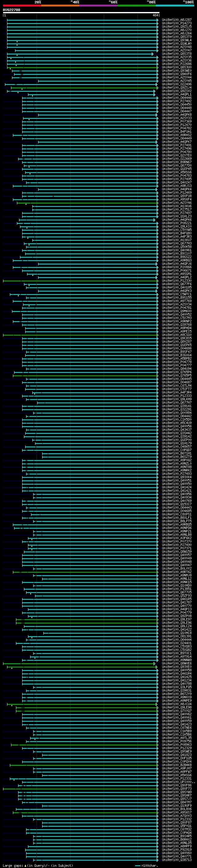Select the UniRef100_A5HSG6 label
Screen dimensions: 197x868
[177, 172]
